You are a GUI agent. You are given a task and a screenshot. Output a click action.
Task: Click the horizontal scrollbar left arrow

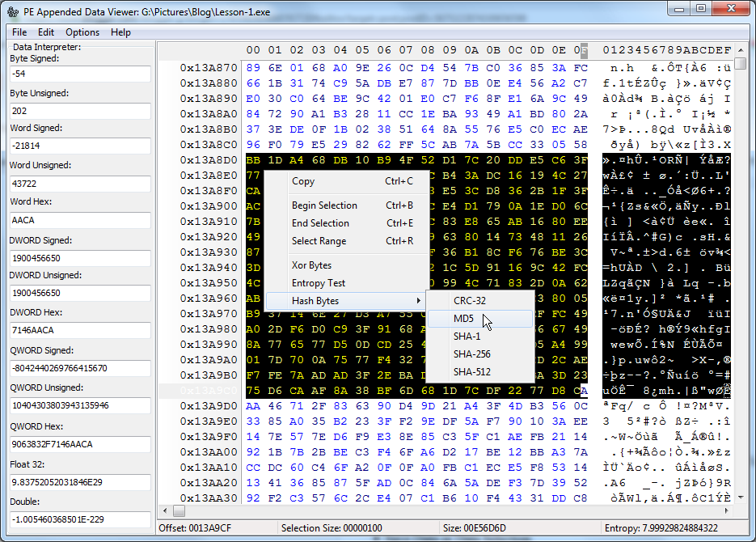(164, 510)
